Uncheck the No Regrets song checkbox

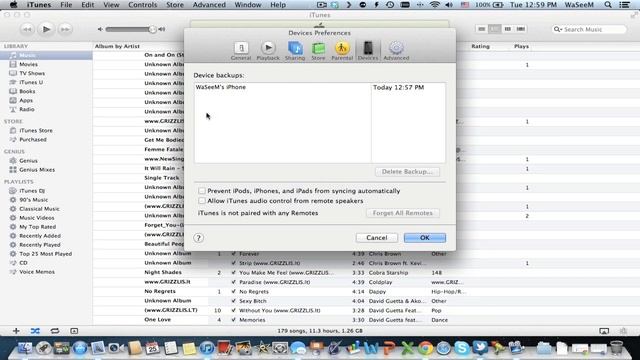tap(233, 291)
